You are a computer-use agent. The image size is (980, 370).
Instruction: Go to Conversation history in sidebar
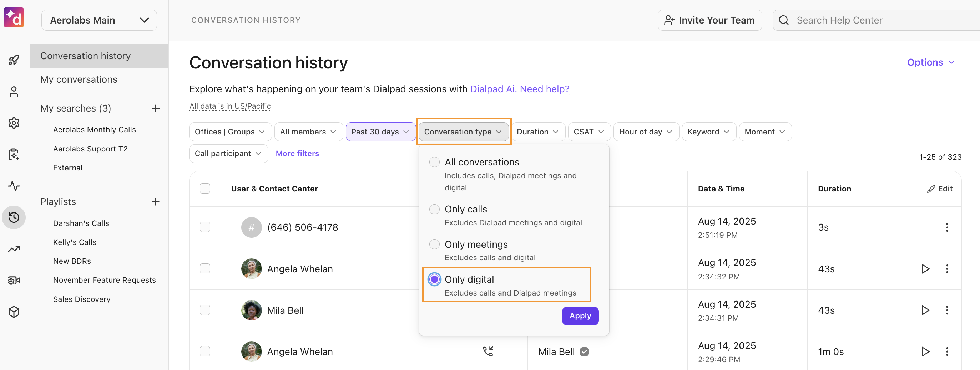coord(99,56)
